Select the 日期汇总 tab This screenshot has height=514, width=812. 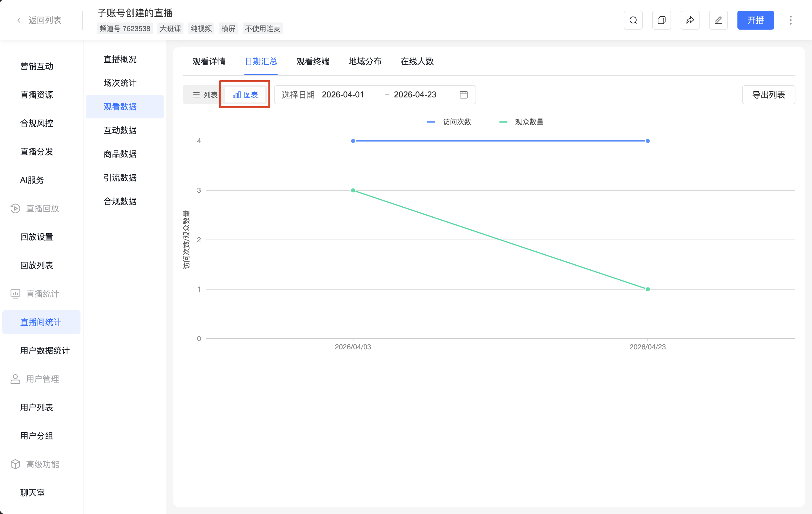tap(261, 61)
